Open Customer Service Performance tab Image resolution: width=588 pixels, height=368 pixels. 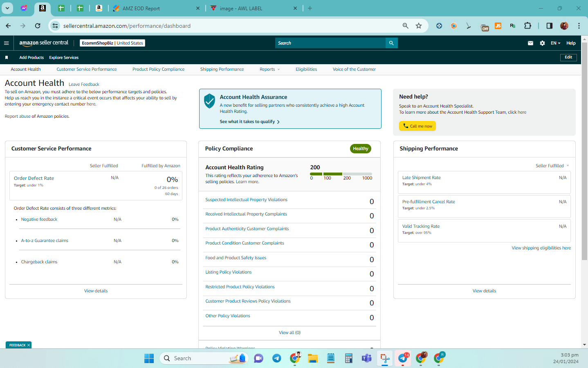pyautogui.click(x=87, y=70)
